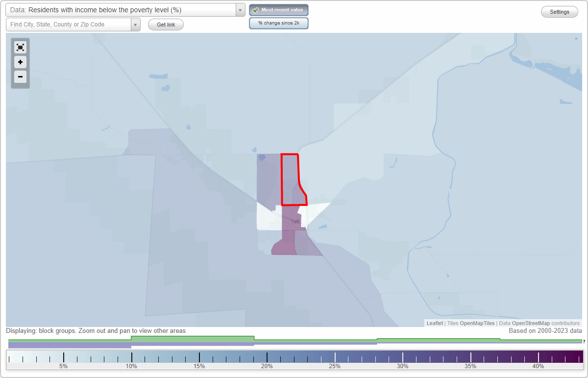Zoom in using the plus icon

20,62
